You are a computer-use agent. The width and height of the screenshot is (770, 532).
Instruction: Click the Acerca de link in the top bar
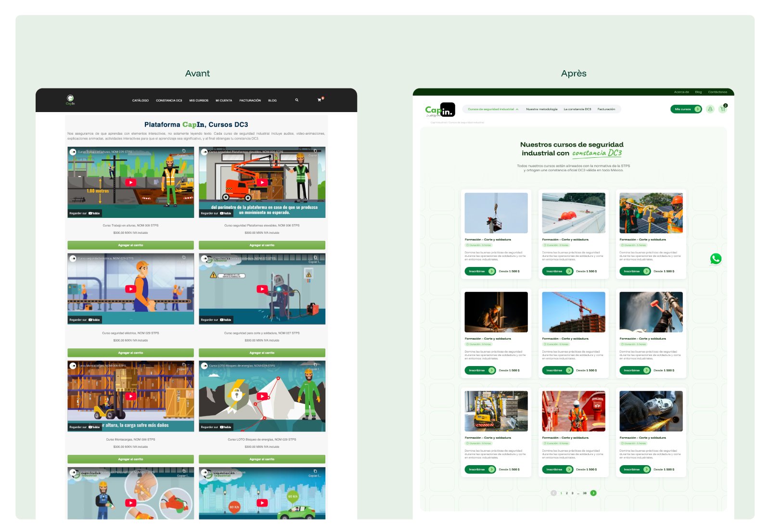point(681,92)
